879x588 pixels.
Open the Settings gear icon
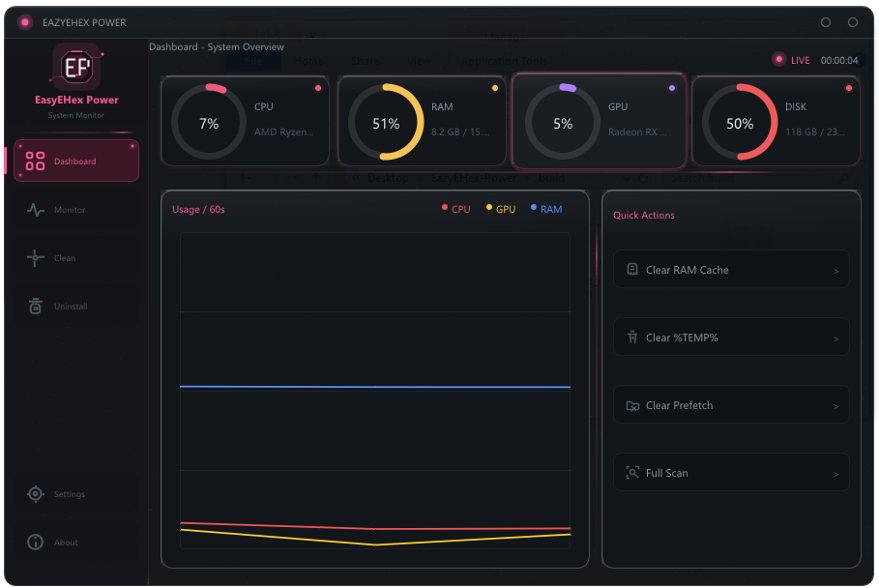coord(36,494)
